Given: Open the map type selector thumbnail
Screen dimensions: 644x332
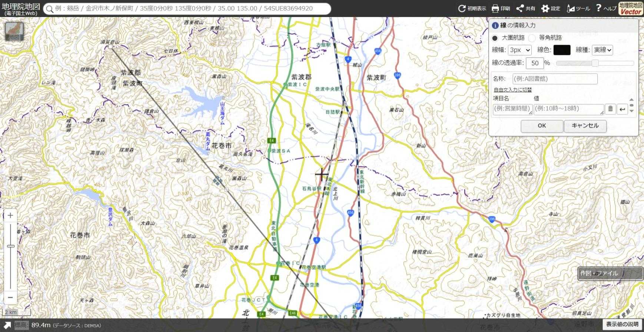Looking at the screenshot, I should click(14, 31).
